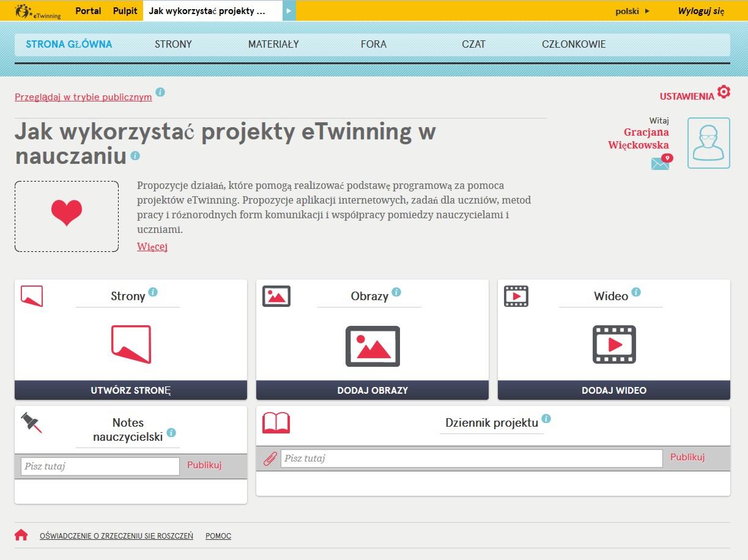Click Wyloguj się to log out
Screen dimensions: 748x560
(701, 11)
